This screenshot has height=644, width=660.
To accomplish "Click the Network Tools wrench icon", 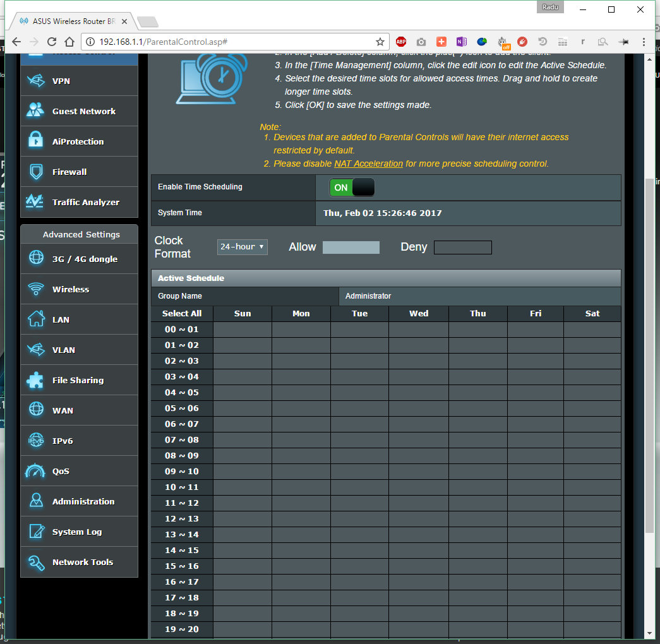I will 35,562.
